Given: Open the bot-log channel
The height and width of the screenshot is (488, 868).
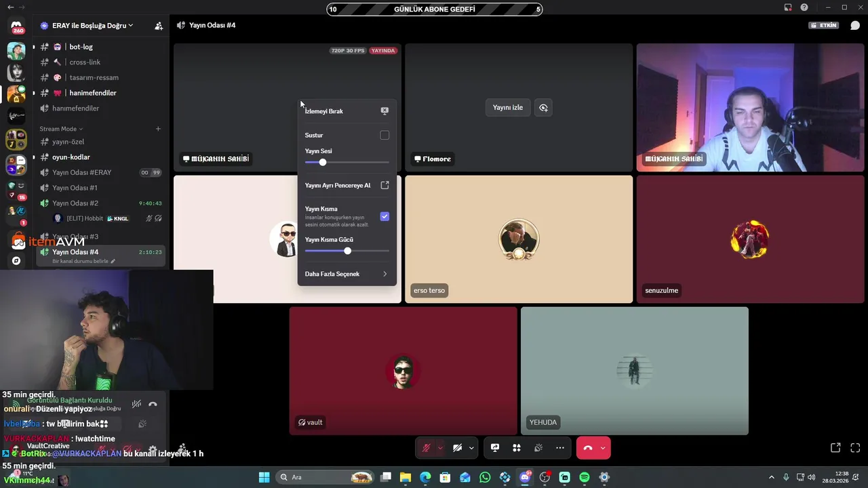Looking at the screenshot, I should point(100,47).
